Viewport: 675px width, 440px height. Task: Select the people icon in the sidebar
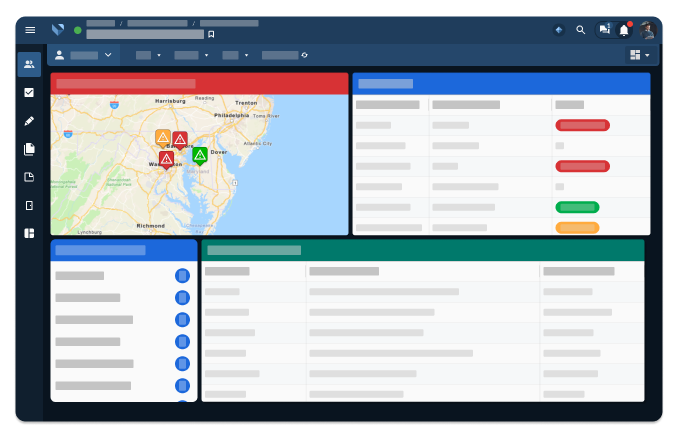[x=29, y=64]
